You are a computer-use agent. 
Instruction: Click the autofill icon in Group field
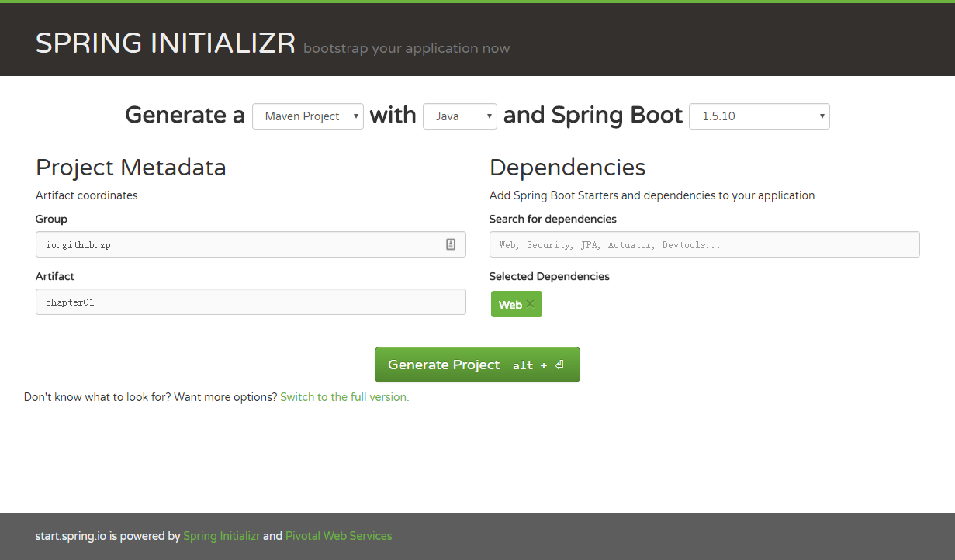[x=451, y=244]
